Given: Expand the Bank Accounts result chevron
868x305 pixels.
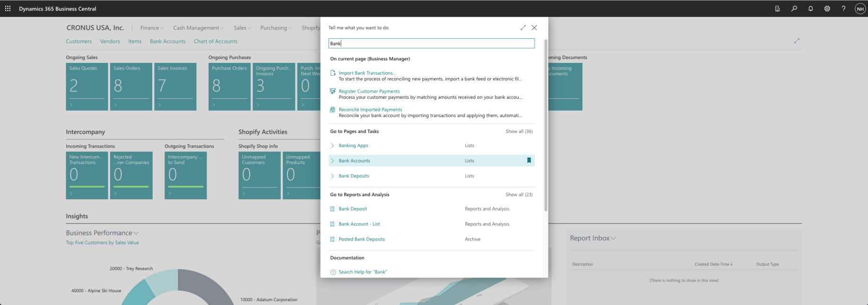Looking at the screenshot, I should point(333,161).
